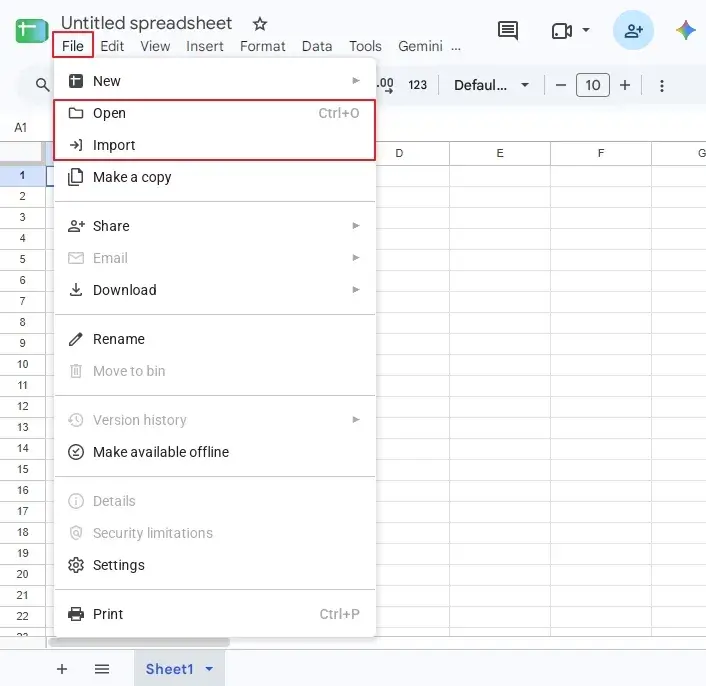Viewport: 706px width, 686px height.
Task: Increase font size with plus button
Action: coord(625,85)
